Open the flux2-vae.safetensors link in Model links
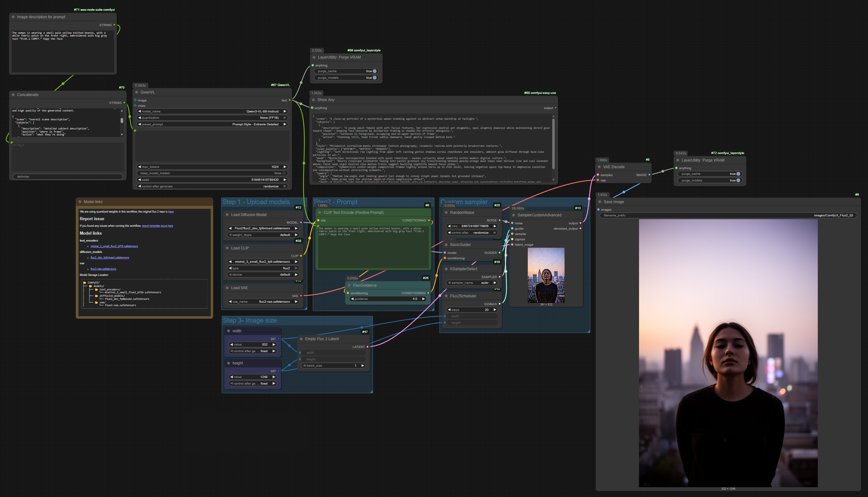Image resolution: width=868 pixels, height=497 pixels. click(103, 269)
